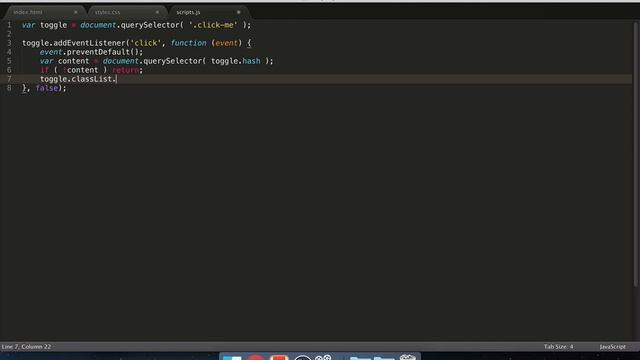Screen dimensions: 640x360
Task: Open the JavaScript syntax selector in status bar
Action: pyautogui.click(x=612, y=347)
